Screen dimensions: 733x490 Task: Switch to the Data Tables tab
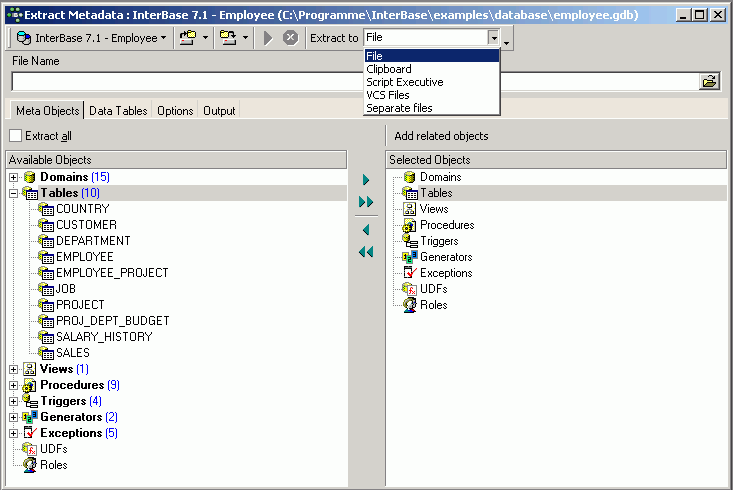[x=118, y=111]
